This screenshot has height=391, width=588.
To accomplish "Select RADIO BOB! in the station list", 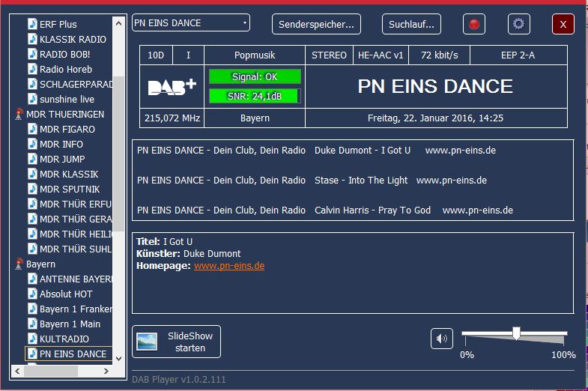I will (x=64, y=54).
